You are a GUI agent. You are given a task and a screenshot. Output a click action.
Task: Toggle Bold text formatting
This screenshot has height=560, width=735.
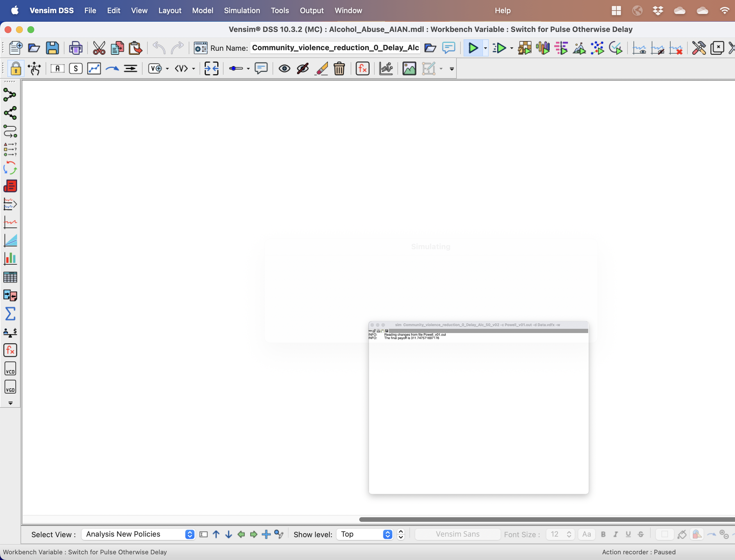603,534
